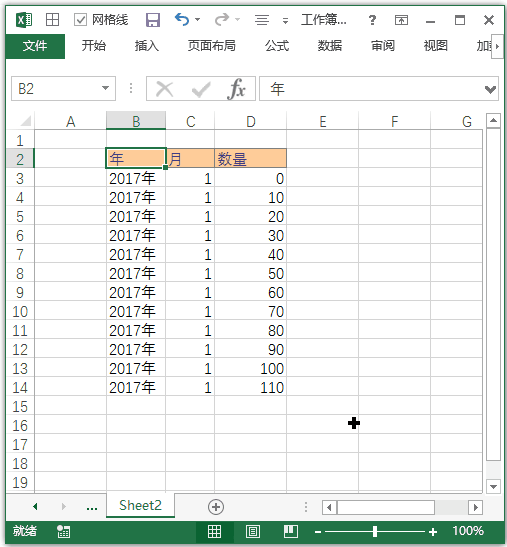The image size is (507, 547).
Task: Switch to the 页面布局 page layout tab
Action: coord(211,46)
